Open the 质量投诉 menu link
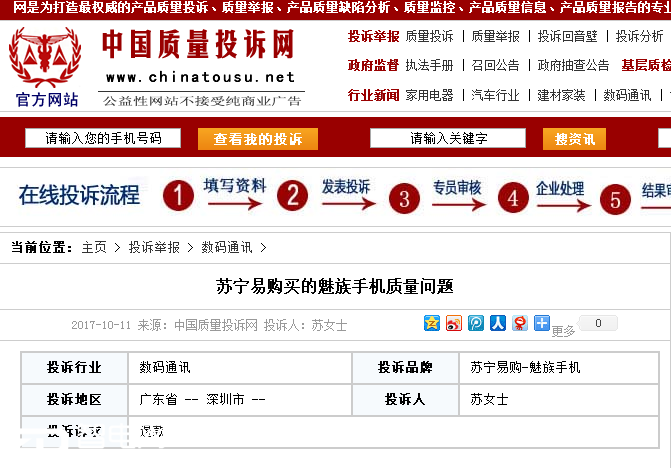Screen dimensions: 671x468 tap(429, 37)
